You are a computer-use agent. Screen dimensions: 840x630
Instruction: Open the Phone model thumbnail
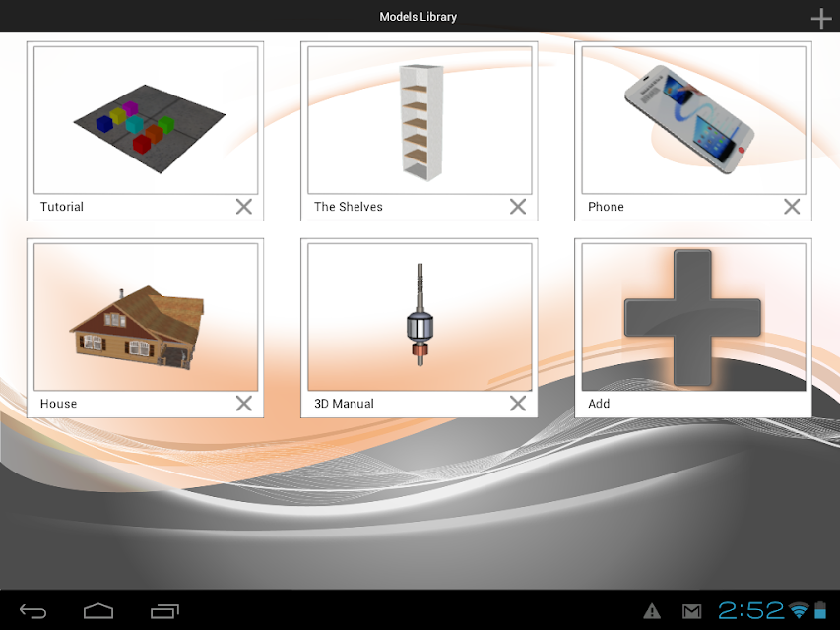tap(693, 120)
